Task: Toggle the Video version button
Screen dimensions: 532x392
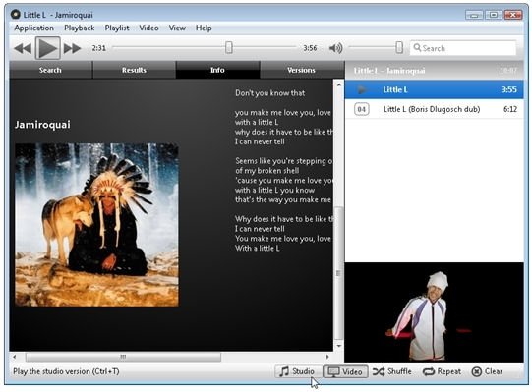Action: coord(345,371)
